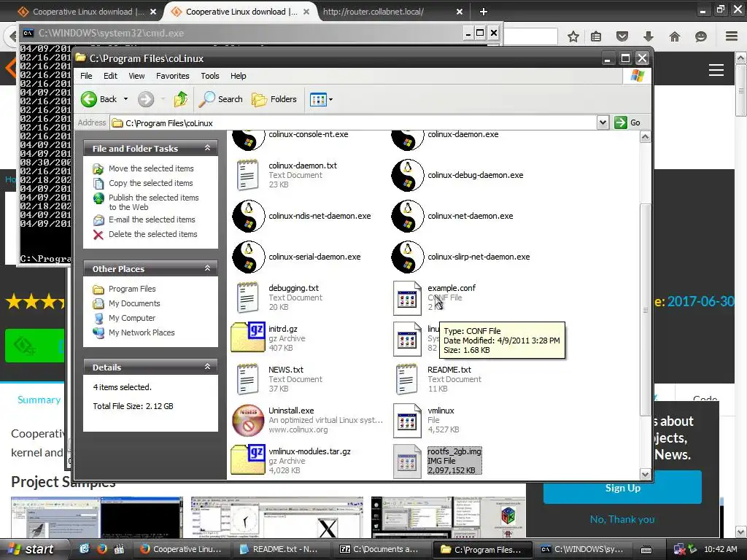Click the browser bookmark star icon
This screenshot has height=560, width=747.
pos(573,36)
